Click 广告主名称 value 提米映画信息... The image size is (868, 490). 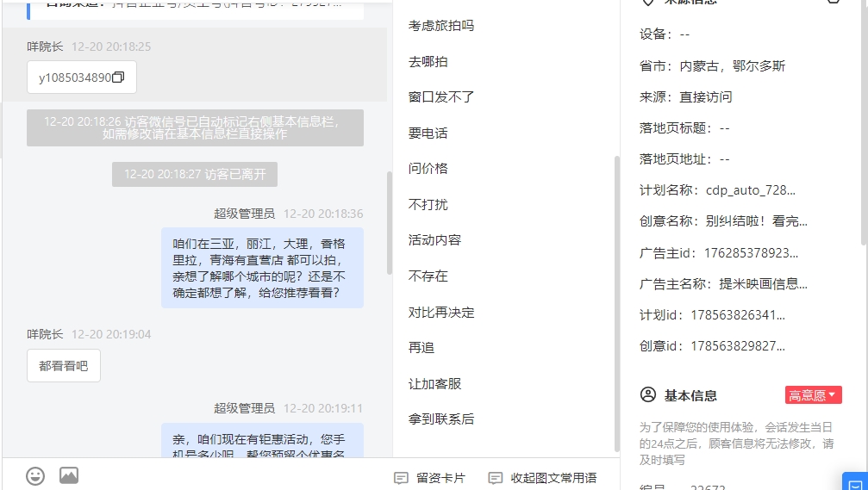[x=763, y=283]
